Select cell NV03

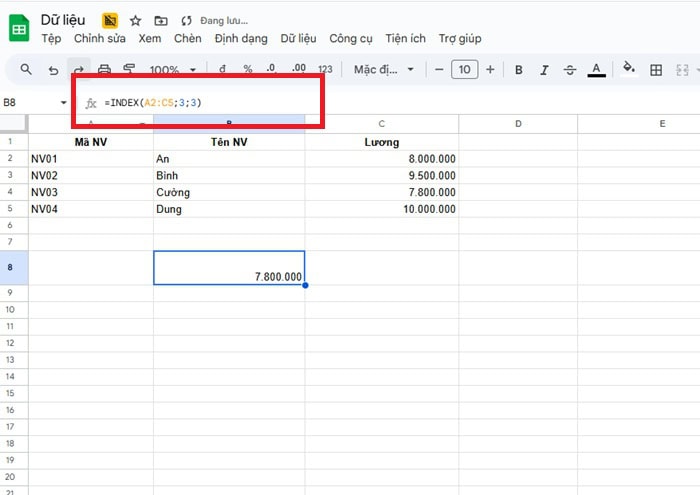tap(91, 192)
